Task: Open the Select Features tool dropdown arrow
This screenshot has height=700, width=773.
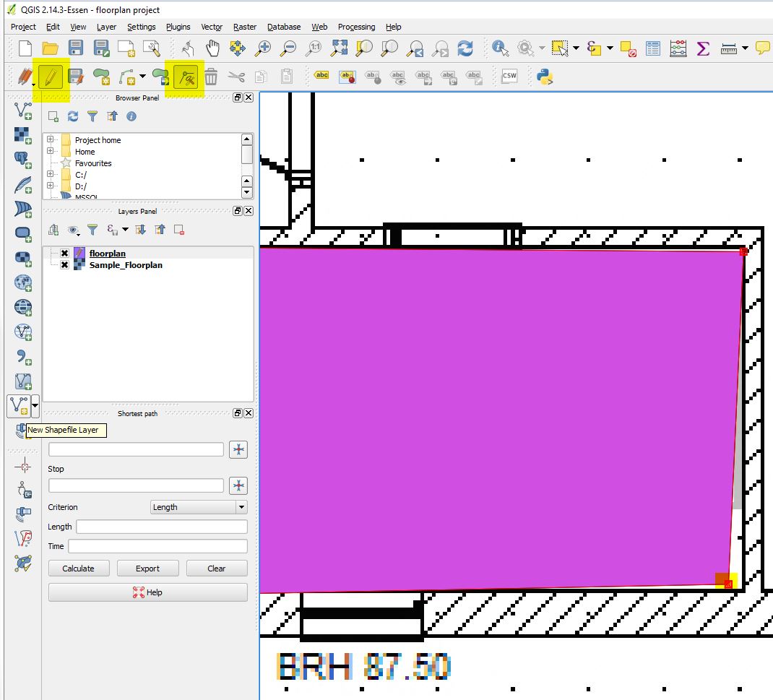Action: (x=576, y=48)
